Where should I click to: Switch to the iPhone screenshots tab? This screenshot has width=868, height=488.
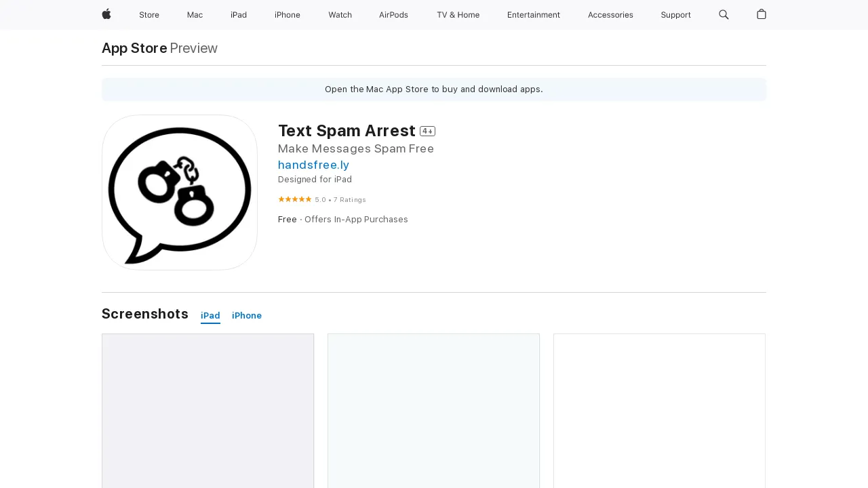247,316
